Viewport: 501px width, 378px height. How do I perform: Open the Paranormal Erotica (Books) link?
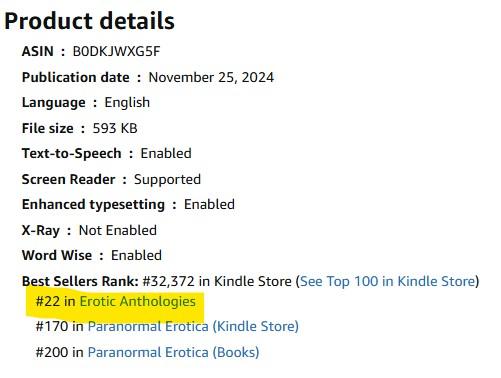coord(173,352)
